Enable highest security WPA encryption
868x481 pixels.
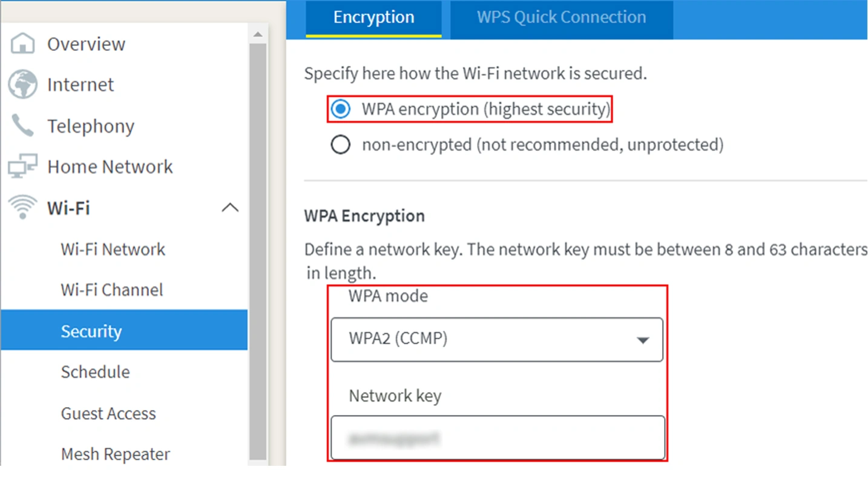[341, 109]
